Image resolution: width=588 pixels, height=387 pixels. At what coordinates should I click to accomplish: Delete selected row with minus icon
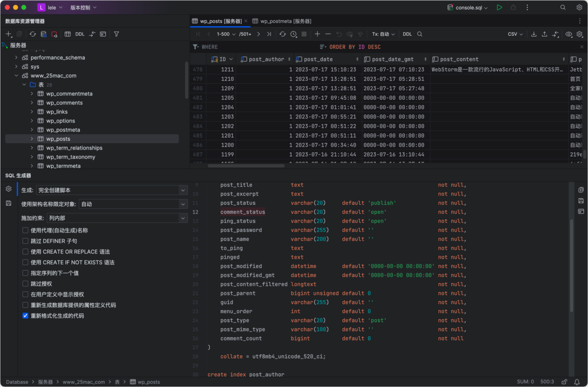pos(328,34)
